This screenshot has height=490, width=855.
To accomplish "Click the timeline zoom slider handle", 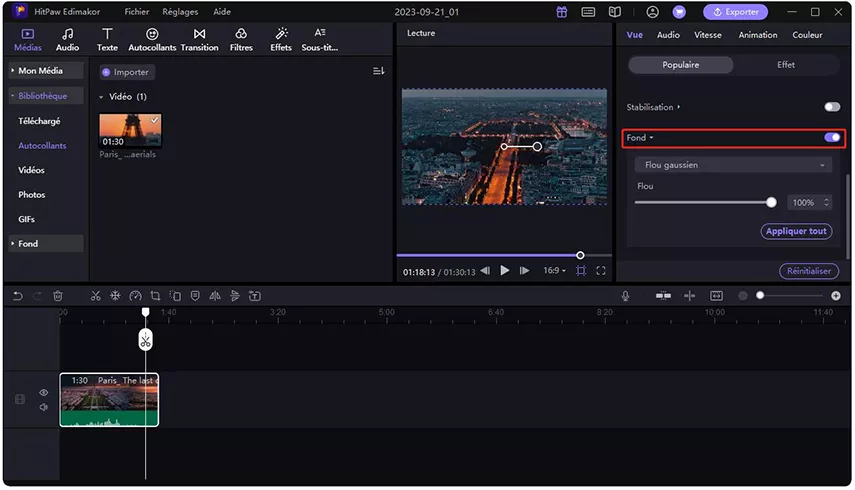I will click(x=760, y=295).
